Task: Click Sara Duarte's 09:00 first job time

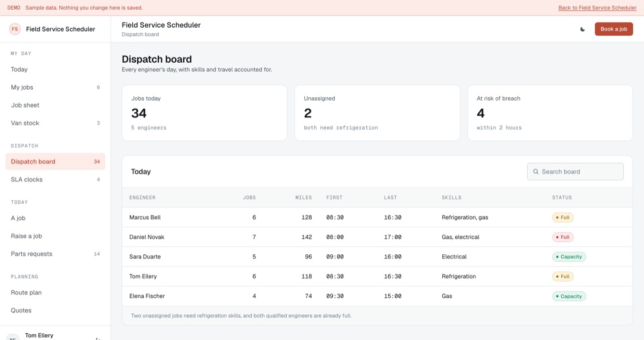Action: [x=335, y=257]
